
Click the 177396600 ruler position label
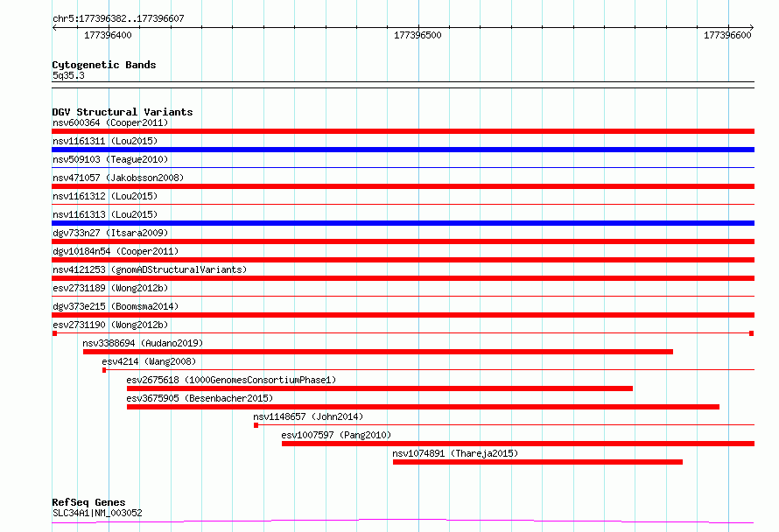pos(727,35)
